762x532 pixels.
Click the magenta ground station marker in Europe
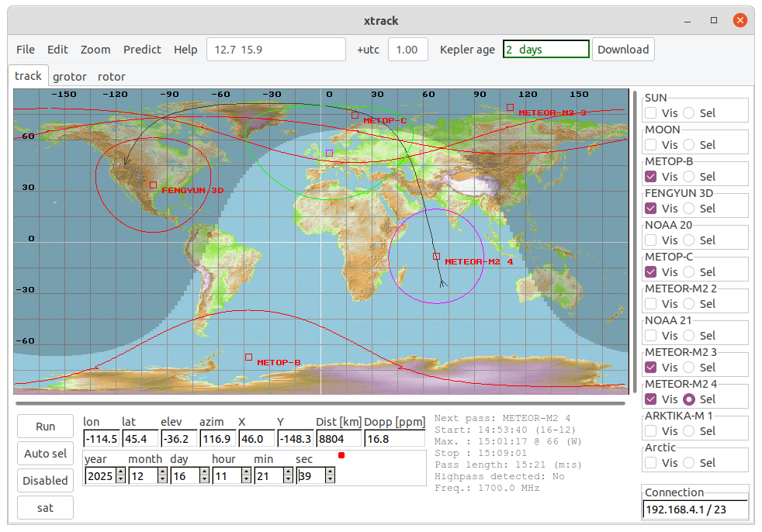tap(329, 153)
